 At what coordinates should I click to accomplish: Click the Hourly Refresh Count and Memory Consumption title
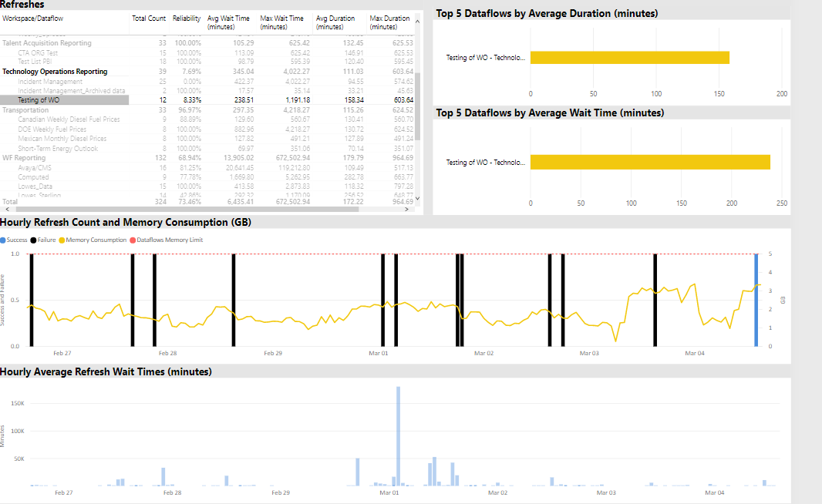point(126,223)
